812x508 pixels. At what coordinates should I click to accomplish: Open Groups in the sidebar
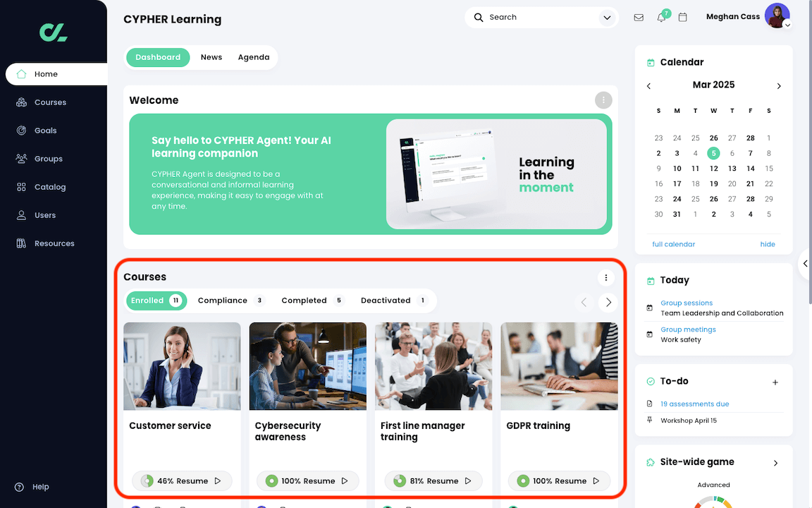[x=48, y=159]
